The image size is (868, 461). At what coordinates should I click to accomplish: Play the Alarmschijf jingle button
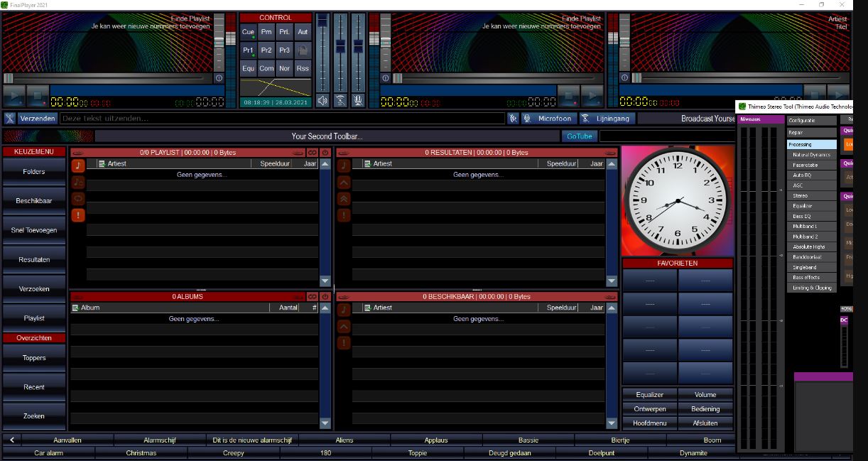point(160,440)
